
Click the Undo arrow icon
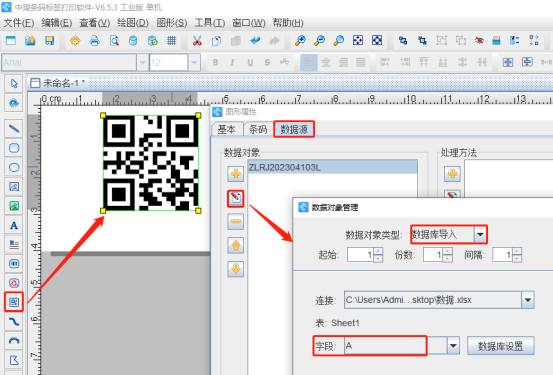pos(255,41)
